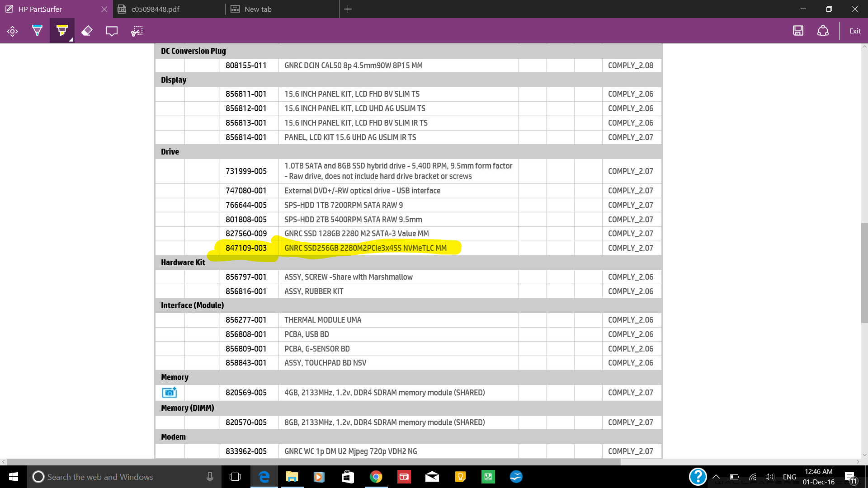Open Chrome from the taskbar
Viewport: 868px width, 488px height.
(x=376, y=477)
